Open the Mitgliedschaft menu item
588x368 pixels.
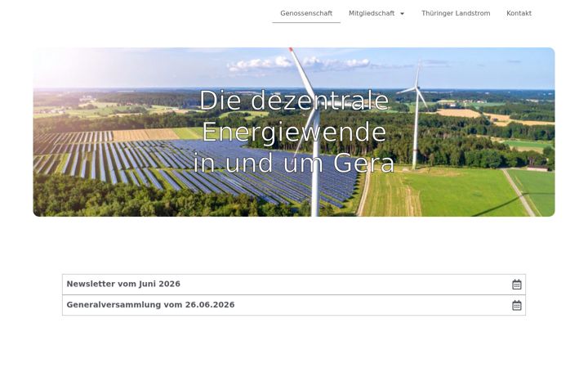pyautogui.click(x=372, y=13)
